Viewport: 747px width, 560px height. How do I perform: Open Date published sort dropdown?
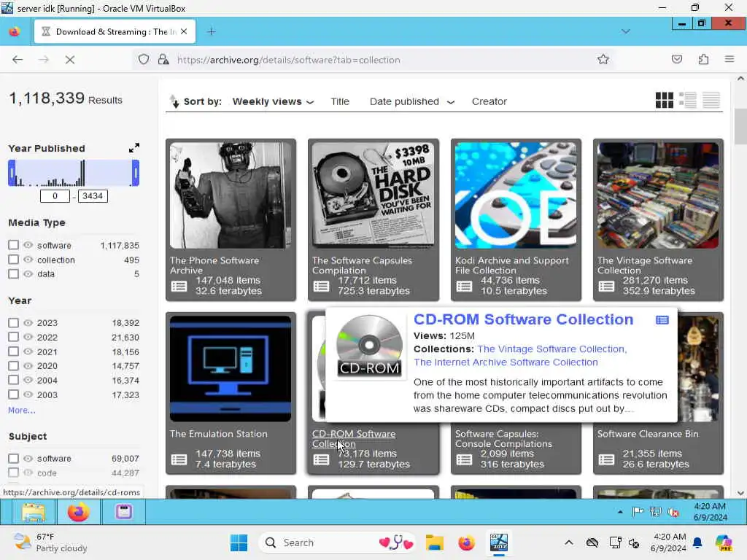(412, 101)
